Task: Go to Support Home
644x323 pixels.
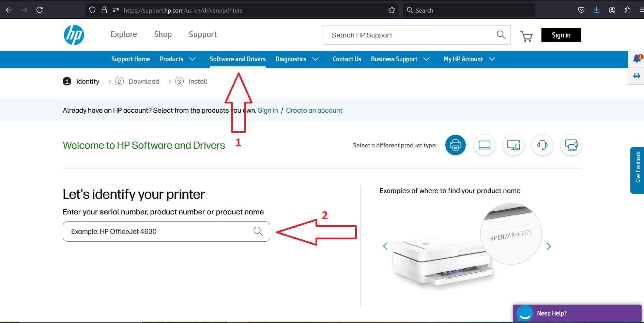Action: pyautogui.click(x=131, y=59)
